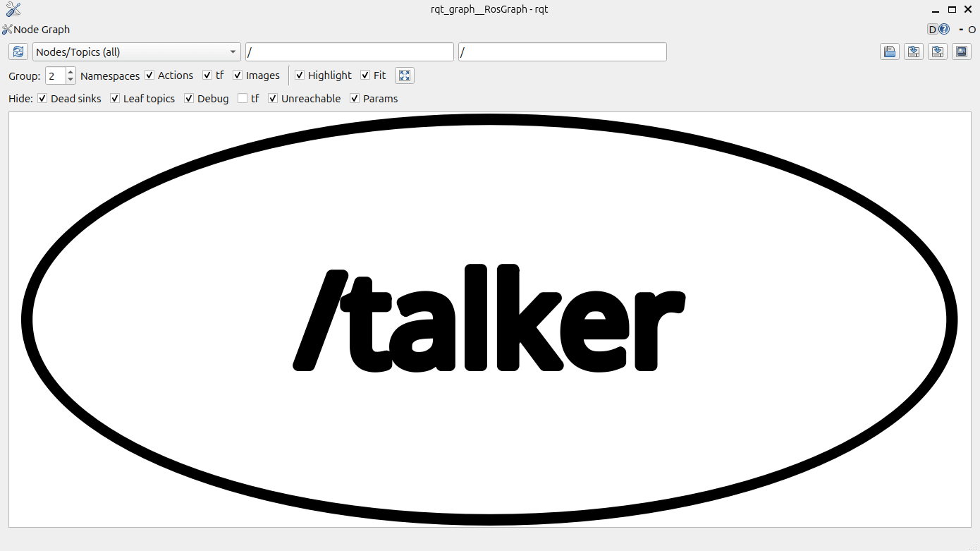The width and height of the screenshot is (980, 551).
Task: Focus the node namespace filter field
Action: (x=350, y=52)
